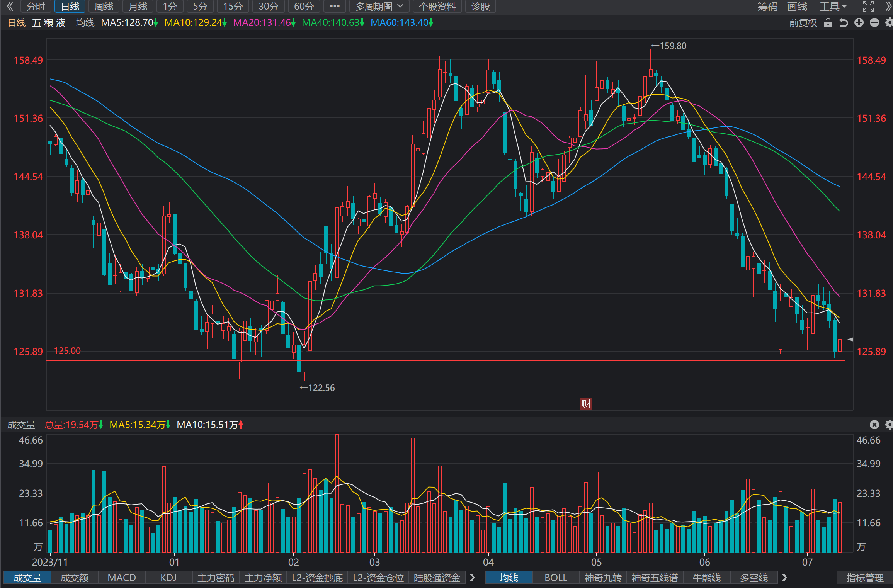Select 均线 main chart overlay
The image size is (893, 588).
click(x=509, y=578)
